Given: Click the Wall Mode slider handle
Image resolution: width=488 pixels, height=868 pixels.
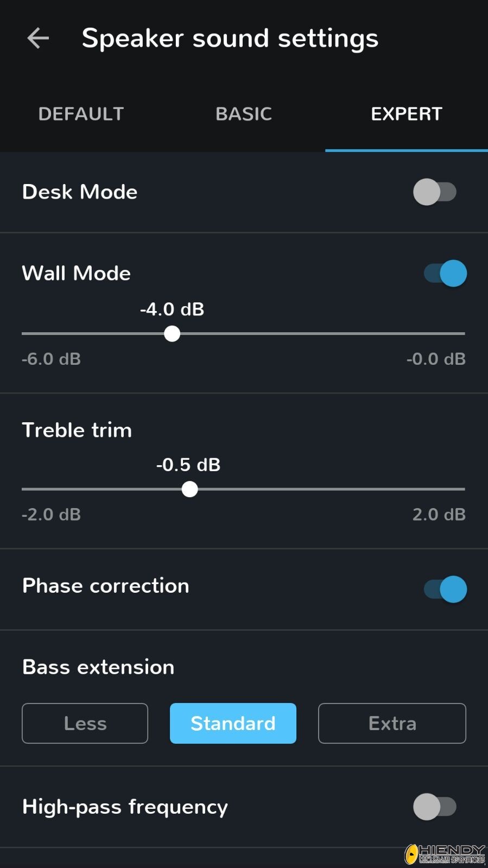Looking at the screenshot, I should (x=172, y=334).
